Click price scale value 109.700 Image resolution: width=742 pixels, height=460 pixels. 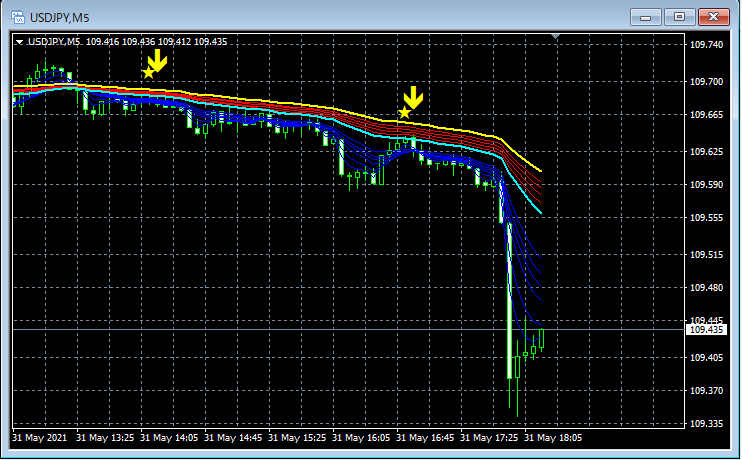tap(707, 82)
